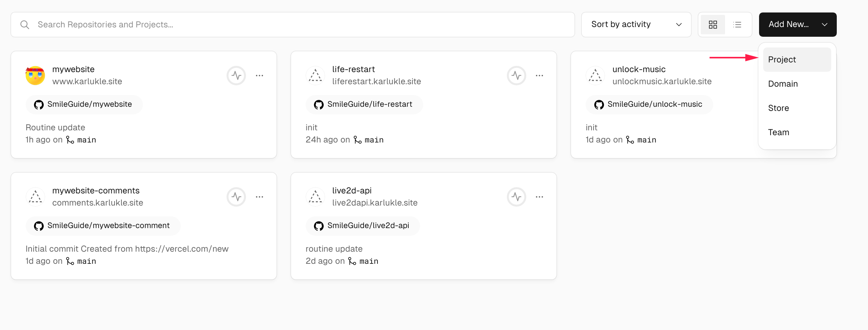Screen dimensions: 868x330
Task: Open three-dot menu on mywebsite-comments card
Action: click(x=259, y=197)
